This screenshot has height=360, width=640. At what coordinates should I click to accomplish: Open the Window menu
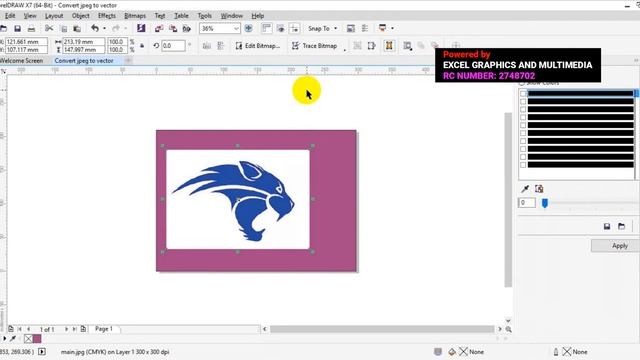pyautogui.click(x=231, y=16)
